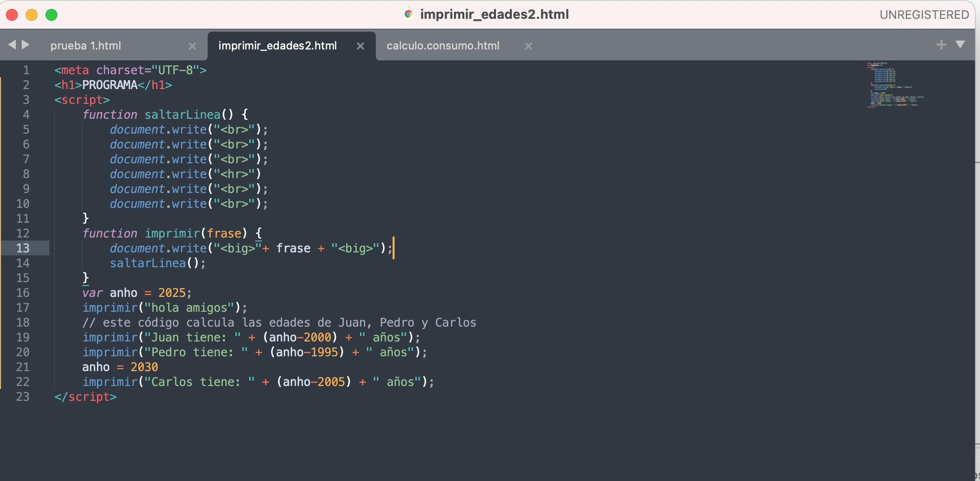980x481 pixels.
Task: Click line number 23 in gutter
Action: (x=23, y=396)
